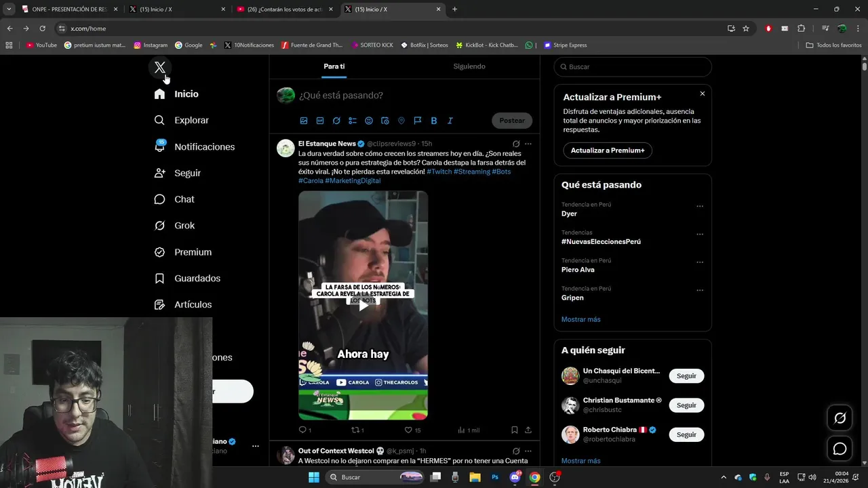Open Chrome media controls icon
Screen dimensions: 868x488
pos(825,28)
